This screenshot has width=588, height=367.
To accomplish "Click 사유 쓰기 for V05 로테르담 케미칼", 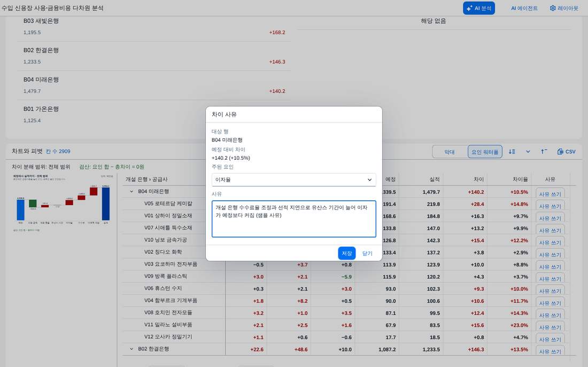I will 550,206.
